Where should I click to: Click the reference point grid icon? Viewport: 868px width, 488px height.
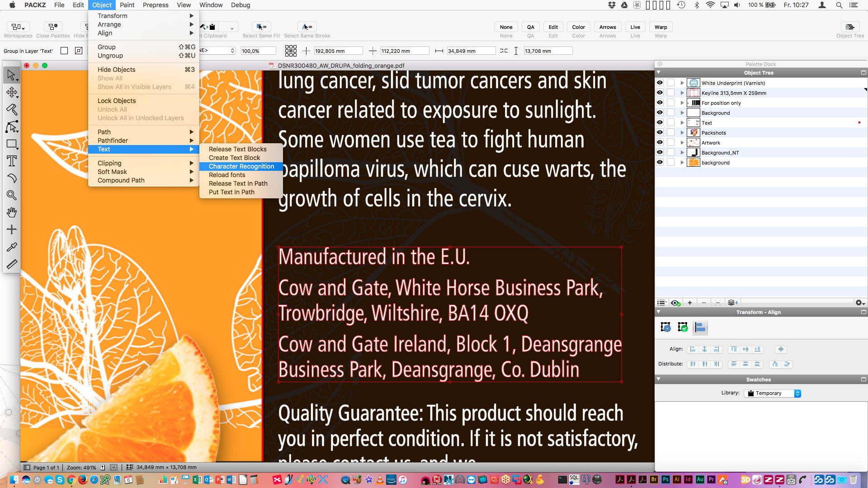(291, 51)
